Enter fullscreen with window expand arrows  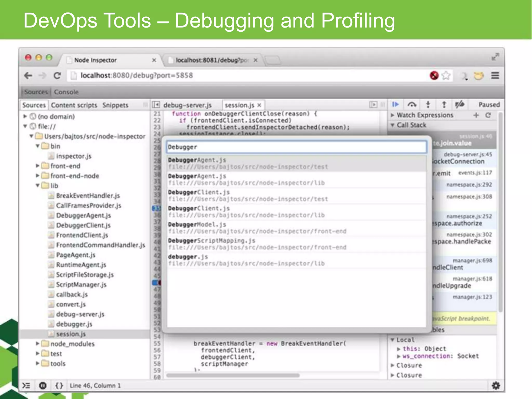coord(495,57)
